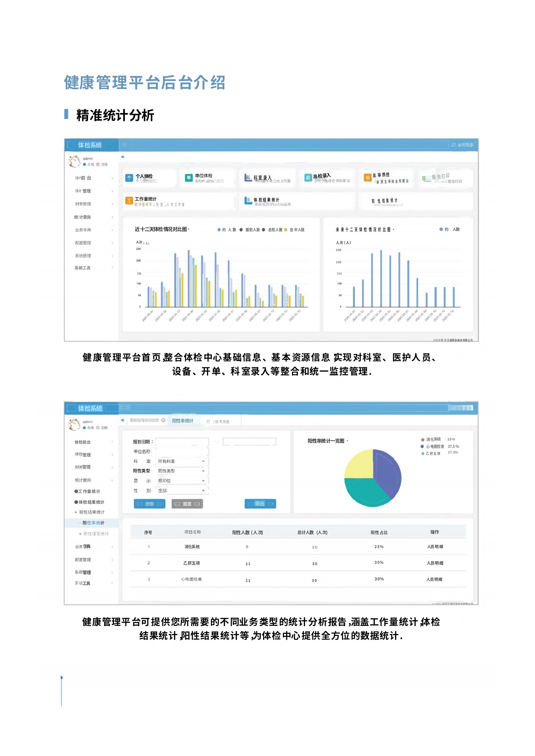The height and width of the screenshot is (756, 535).
Task: Open the 个人体检 card icon on the dashboard
Action: coord(129,178)
